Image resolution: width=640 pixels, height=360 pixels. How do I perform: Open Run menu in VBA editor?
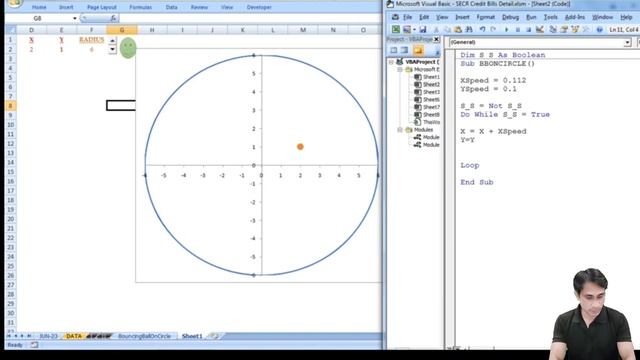coord(531,17)
